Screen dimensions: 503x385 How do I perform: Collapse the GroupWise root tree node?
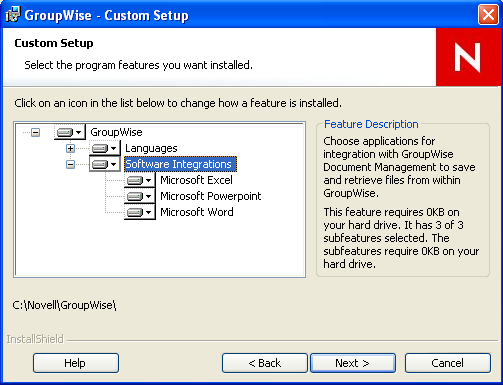point(35,132)
